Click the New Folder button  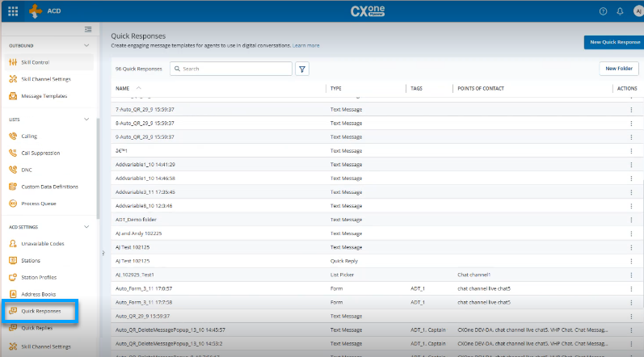pyautogui.click(x=619, y=69)
